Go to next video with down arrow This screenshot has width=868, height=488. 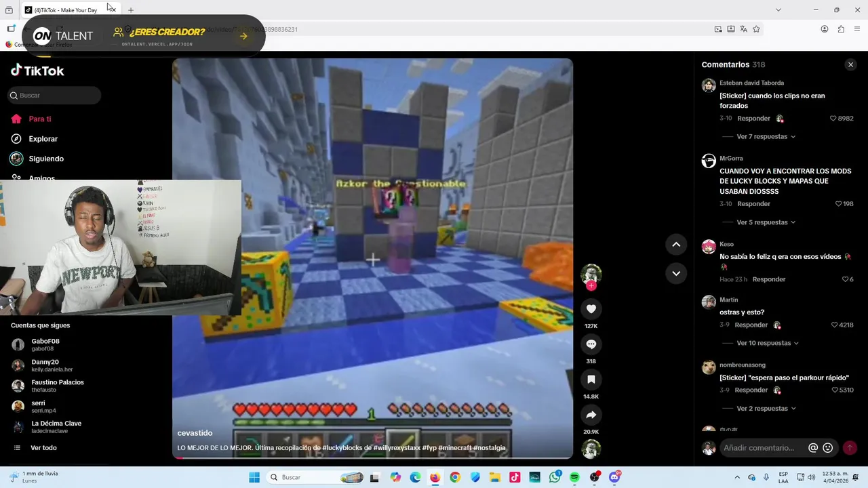[x=676, y=273]
